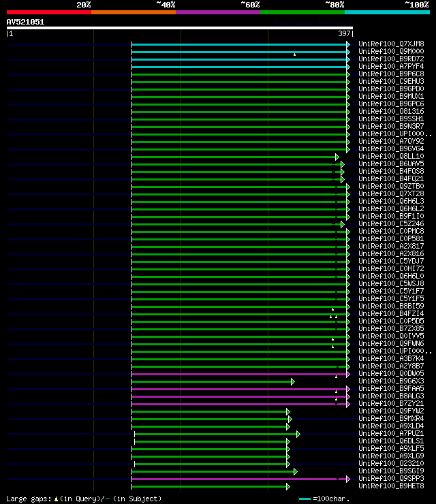Click the UniRef100_B8ALG3 label
This screenshot has width=436, height=504.
pos(391,396)
